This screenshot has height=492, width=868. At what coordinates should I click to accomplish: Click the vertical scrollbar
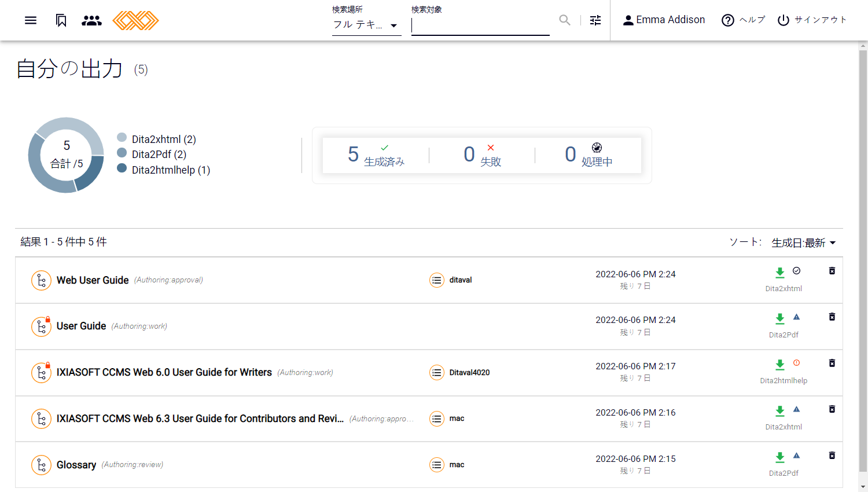(x=863, y=260)
